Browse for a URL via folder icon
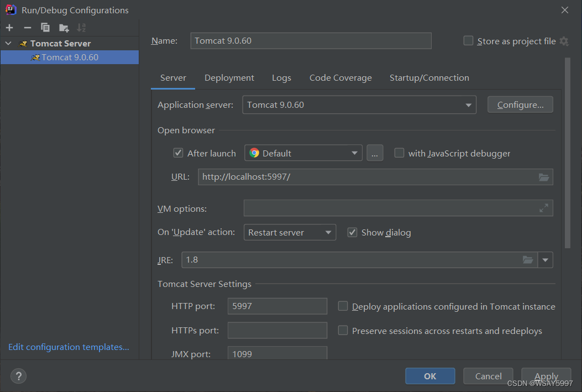The width and height of the screenshot is (582, 392). [544, 177]
